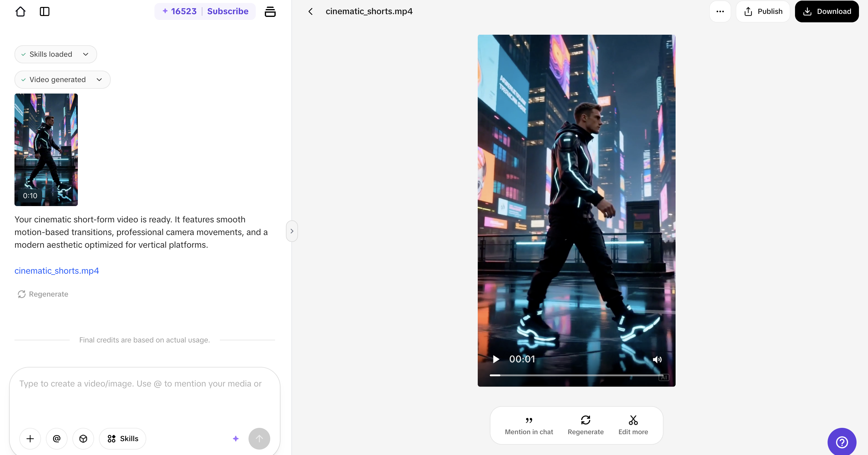Click the 16523 credits counter

[179, 11]
